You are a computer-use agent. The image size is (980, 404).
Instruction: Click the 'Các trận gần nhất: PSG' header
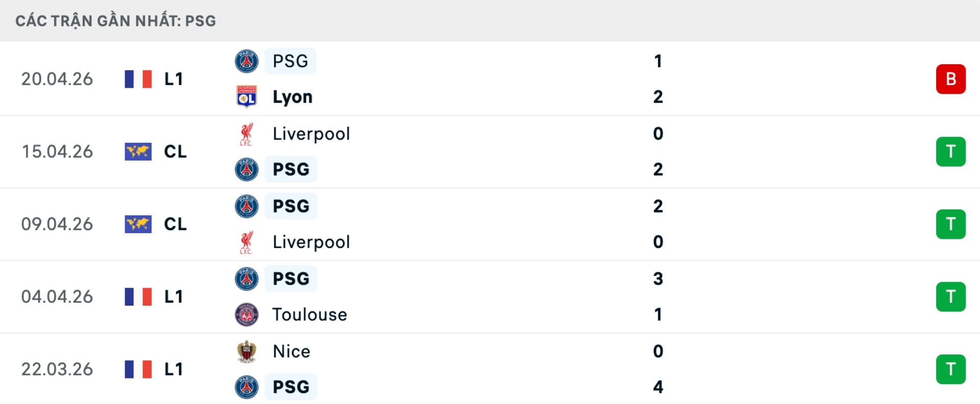(116, 21)
